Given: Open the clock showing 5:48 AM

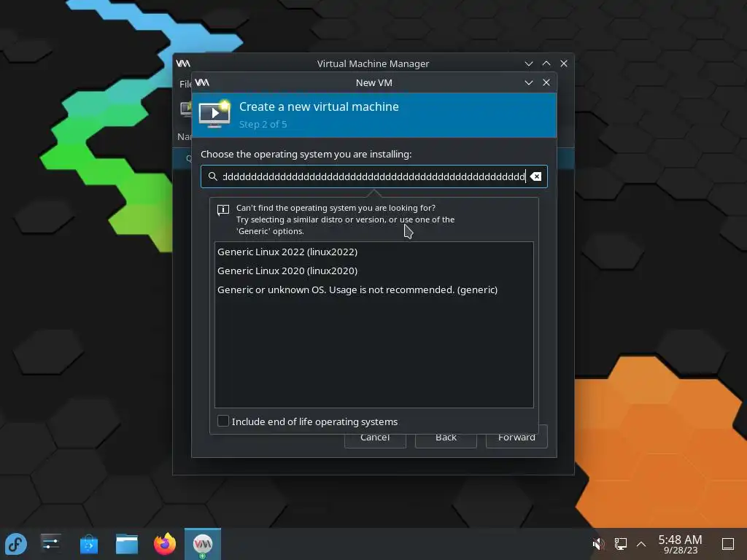Looking at the screenshot, I should (x=681, y=544).
